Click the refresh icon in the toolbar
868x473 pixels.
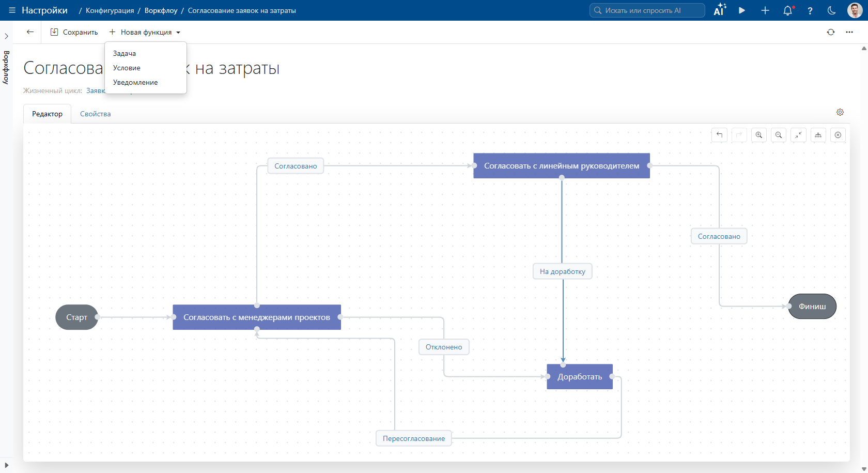[830, 32]
